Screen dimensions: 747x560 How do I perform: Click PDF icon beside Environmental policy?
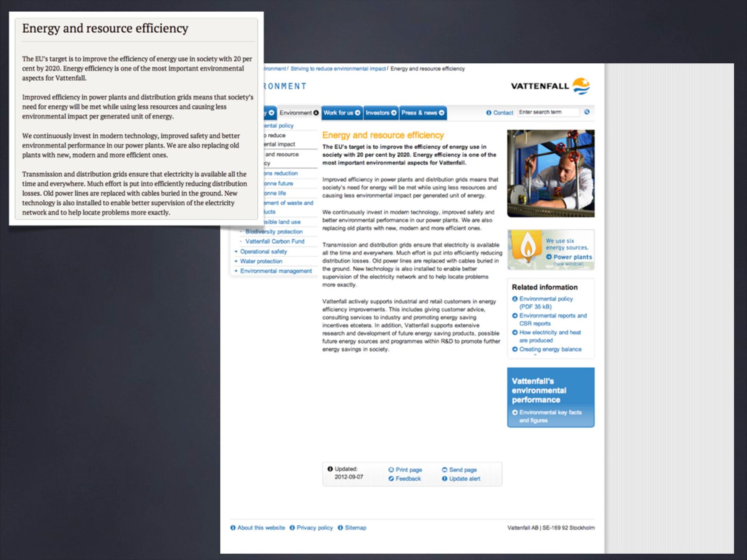coord(515,299)
